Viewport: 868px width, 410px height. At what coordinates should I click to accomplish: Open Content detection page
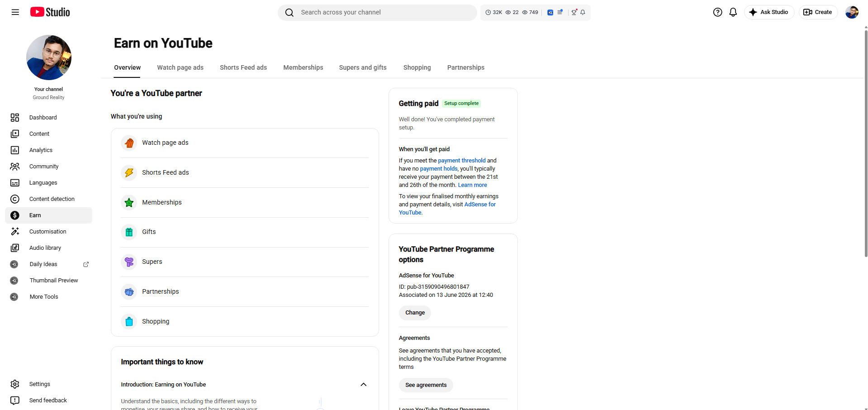pyautogui.click(x=48, y=199)
